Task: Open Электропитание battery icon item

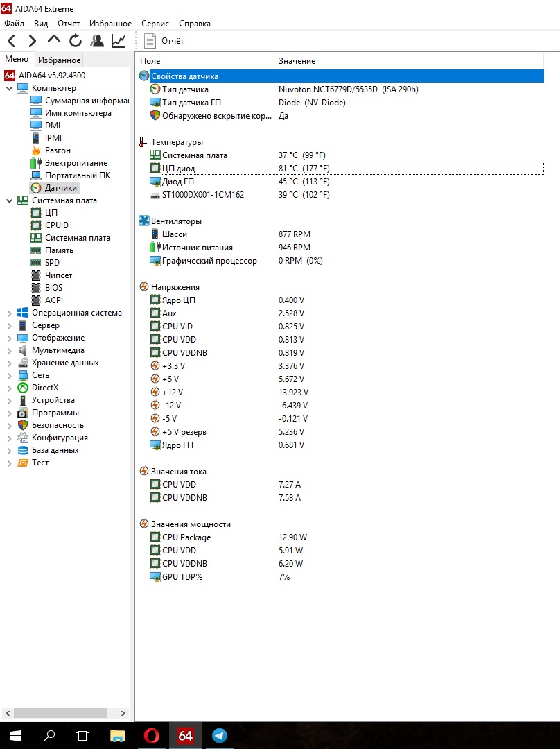Action: click(36, 163)
